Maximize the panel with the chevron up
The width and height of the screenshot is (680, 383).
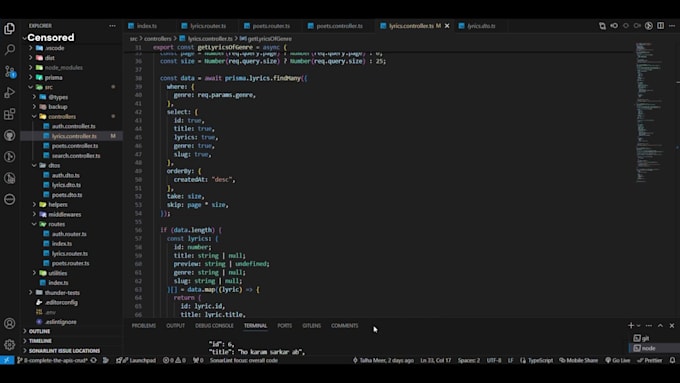660,325
